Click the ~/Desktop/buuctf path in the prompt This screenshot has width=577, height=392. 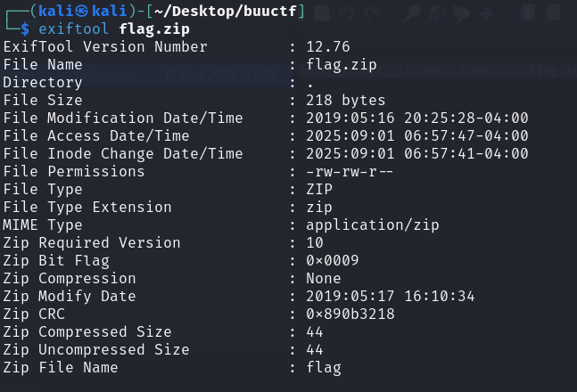point(226,12)
